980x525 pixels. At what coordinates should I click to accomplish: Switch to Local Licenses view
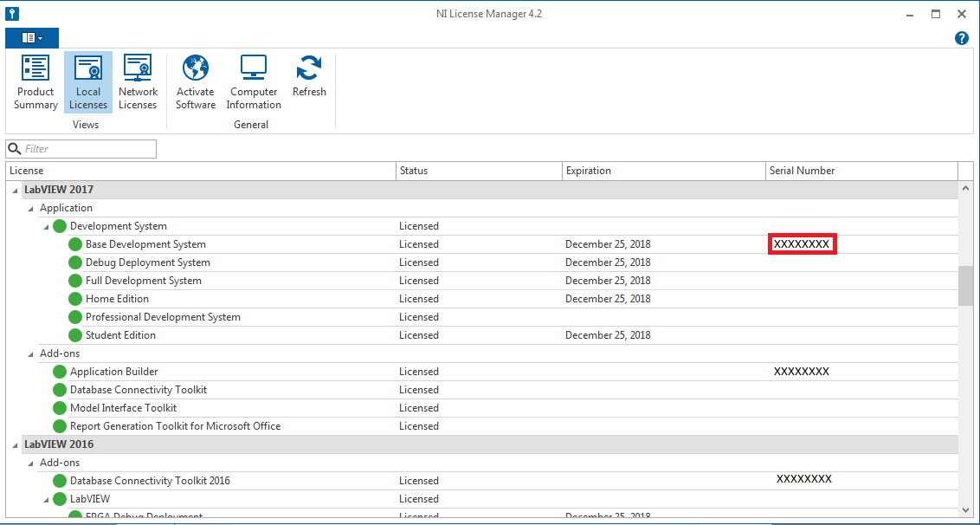pyautogui.click(x=87, y=82)
